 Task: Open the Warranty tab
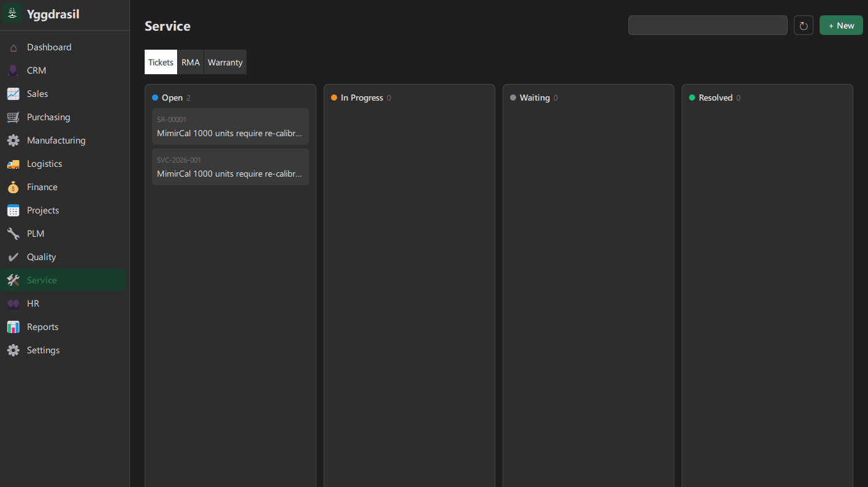pyautogui.click(x=225, y=62)
